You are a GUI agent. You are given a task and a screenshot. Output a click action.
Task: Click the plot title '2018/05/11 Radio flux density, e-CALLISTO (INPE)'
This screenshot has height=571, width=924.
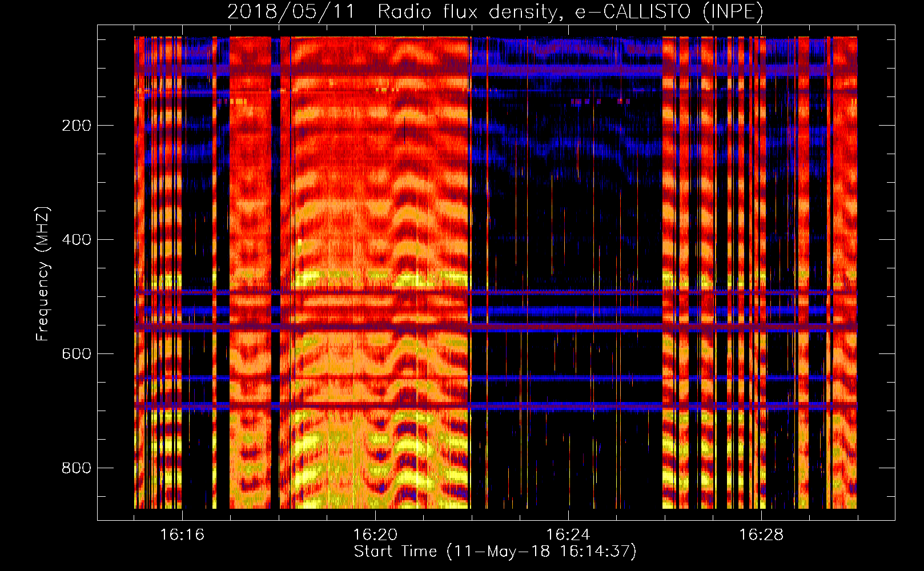(x=495, y=11)
